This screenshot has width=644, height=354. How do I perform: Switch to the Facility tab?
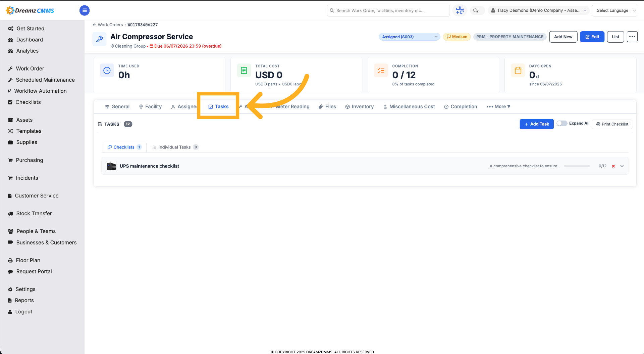coord(150,106)
